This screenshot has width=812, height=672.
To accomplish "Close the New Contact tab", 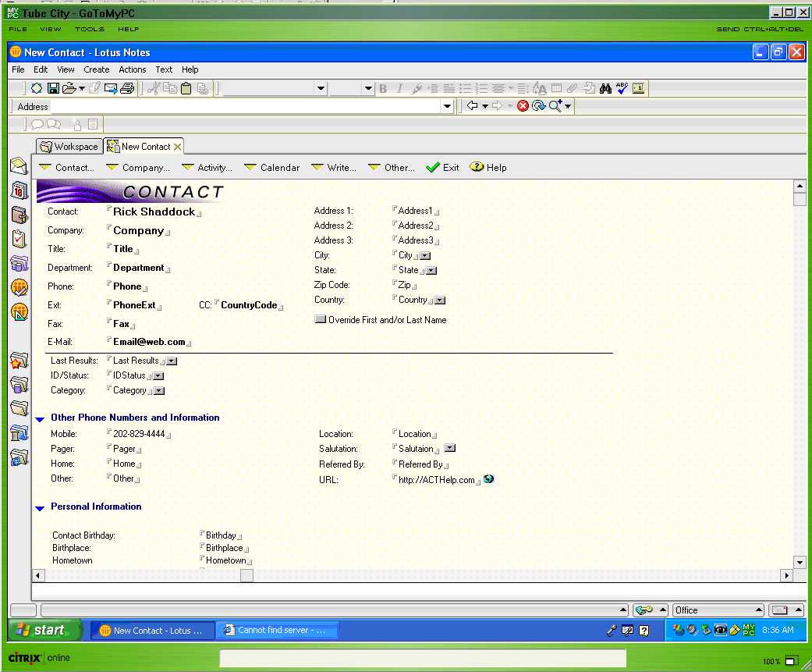I will [178, 147].
